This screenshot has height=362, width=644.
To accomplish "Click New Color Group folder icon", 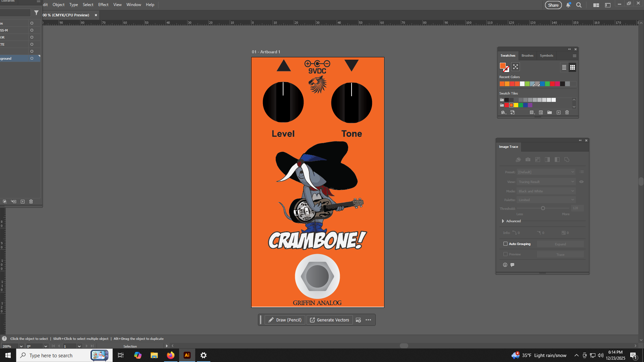I will (549, 113).
